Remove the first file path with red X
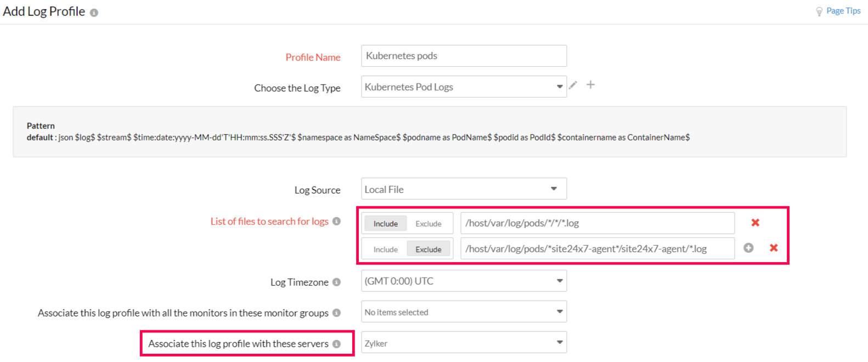Image resolution: width=868 pixels, height=362 pixels. point(755,223)
